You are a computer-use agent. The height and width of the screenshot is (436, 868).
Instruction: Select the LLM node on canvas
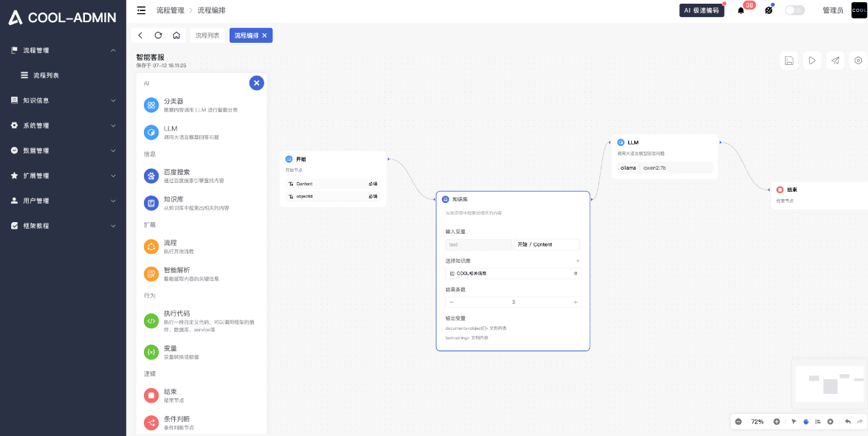[665, 156]
